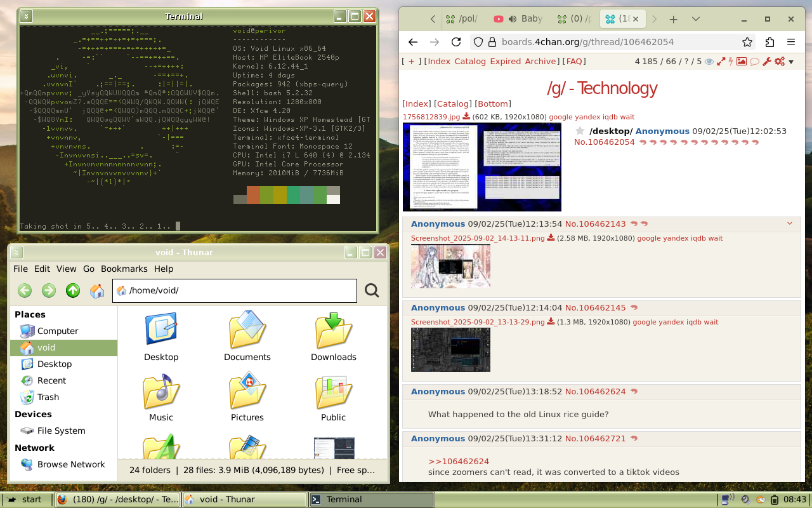812x508 pixels.
Task: Click Firefox back navigation arrow
Action: (413, 42)
